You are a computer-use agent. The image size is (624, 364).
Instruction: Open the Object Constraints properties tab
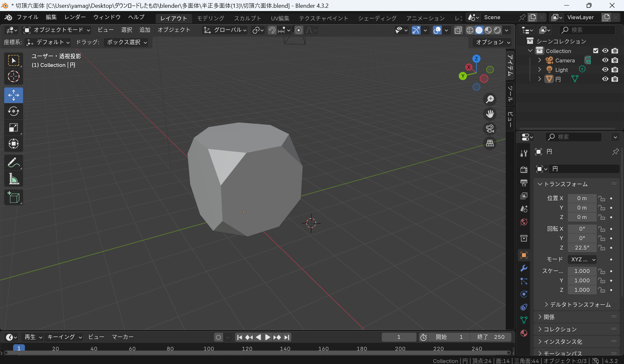point(524,307)
